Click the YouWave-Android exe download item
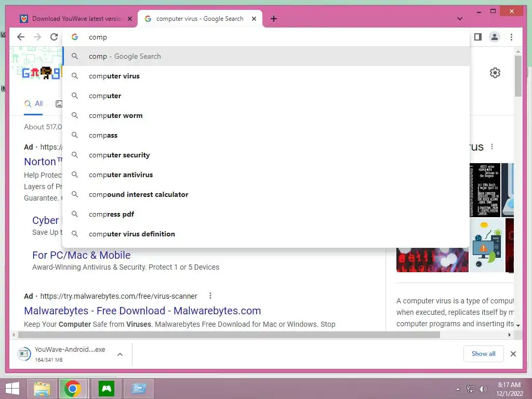Image resolution: width=532 pixels, height=399 pixels. click(64, 354)
